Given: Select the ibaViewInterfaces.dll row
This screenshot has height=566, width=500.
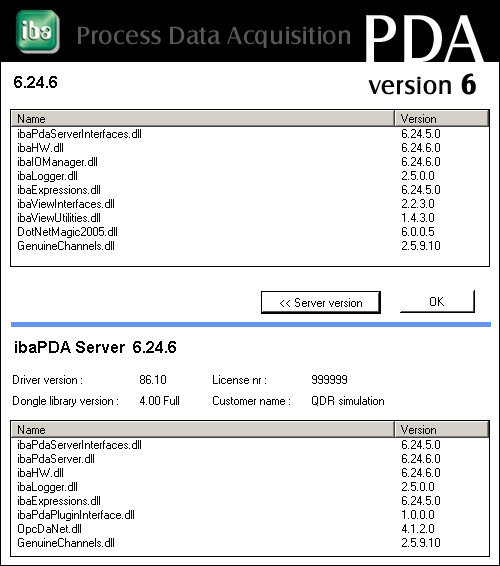Looking at the screenshot, I should point(250,204).
